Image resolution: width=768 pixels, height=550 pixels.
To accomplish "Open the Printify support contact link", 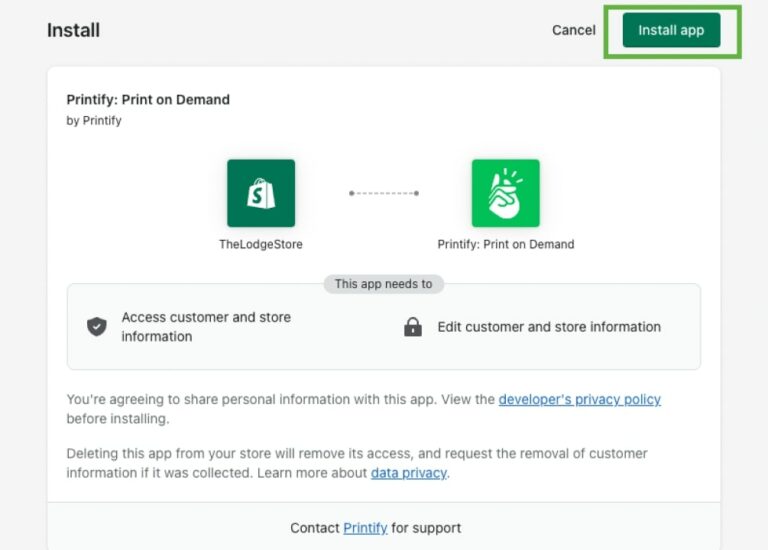I will (x=365, y=528).
